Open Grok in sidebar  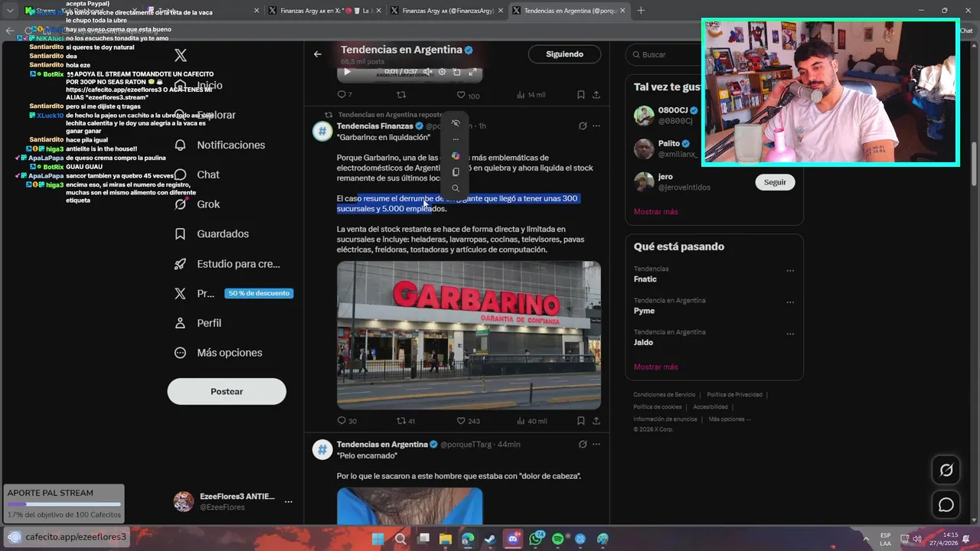click(197, 204)
